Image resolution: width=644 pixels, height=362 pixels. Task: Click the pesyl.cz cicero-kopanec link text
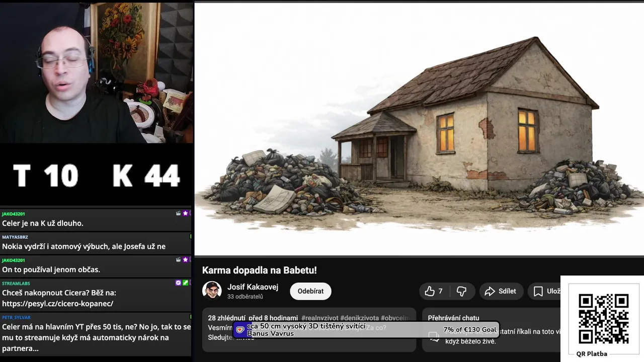pyautogui.click(x=57, y=304)
